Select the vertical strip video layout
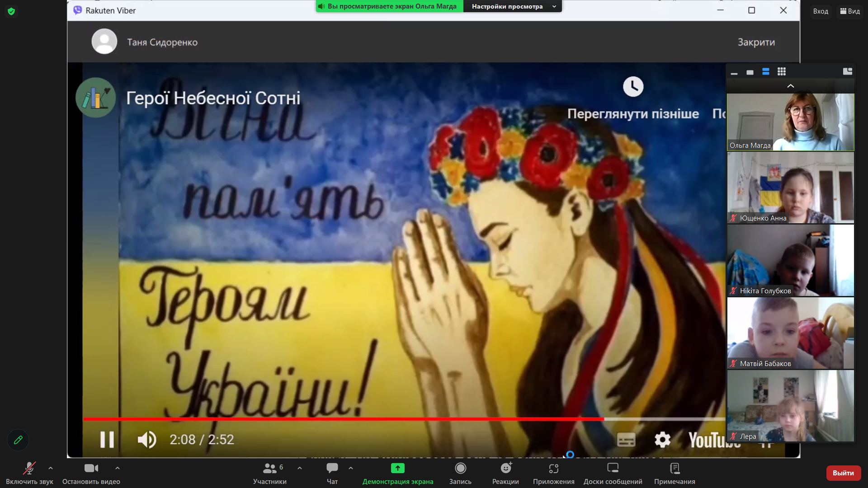This screenshot has height=488, width=868. coord(766,71)
